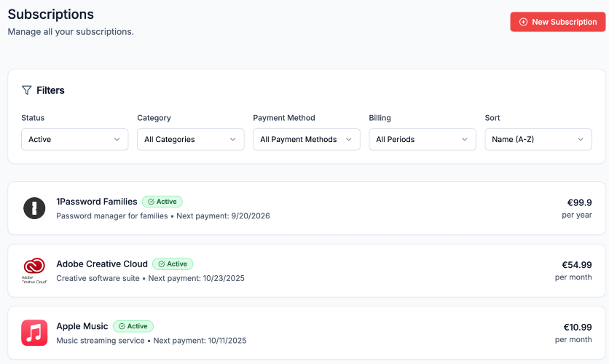
Task: Click the €10.99 price amount
Action: point(578,327)
